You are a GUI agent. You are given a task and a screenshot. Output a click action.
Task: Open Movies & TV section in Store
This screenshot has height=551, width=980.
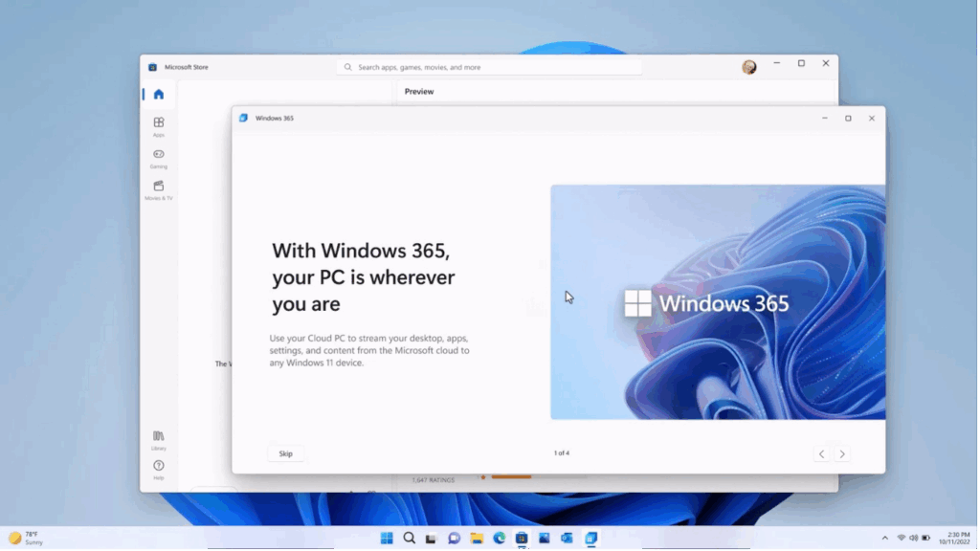point(158,188)
